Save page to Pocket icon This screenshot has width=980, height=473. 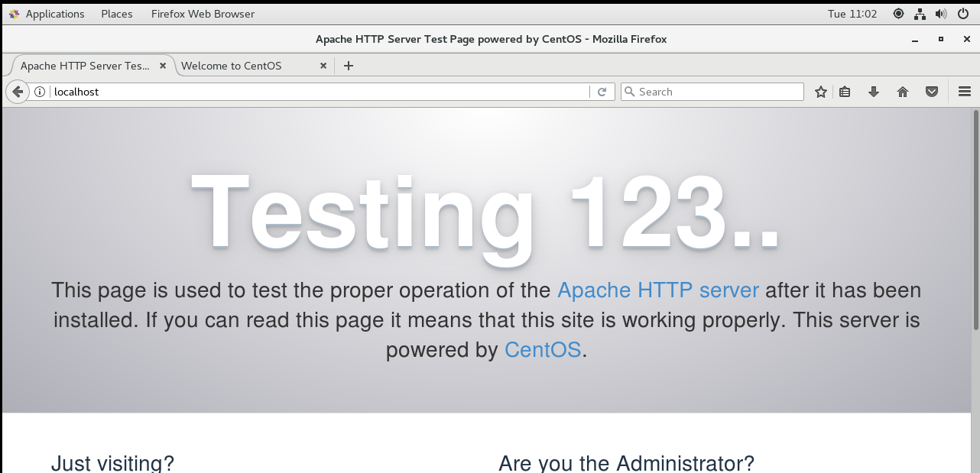(932, 92)
